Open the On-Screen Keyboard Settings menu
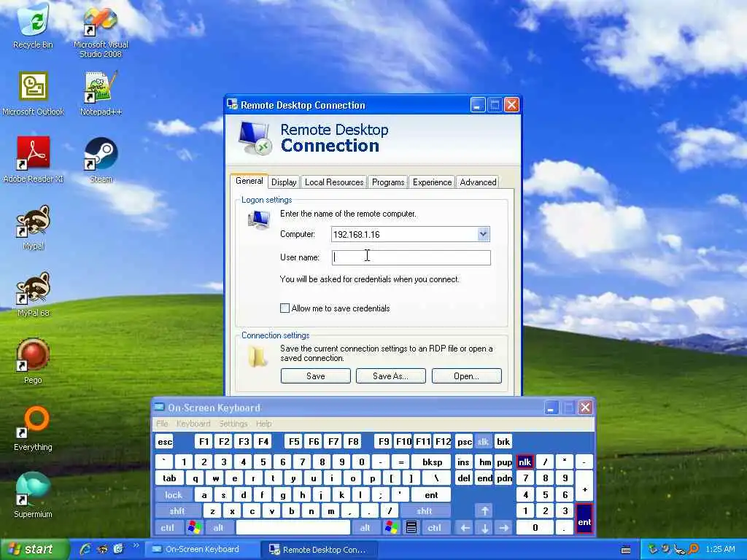The image size is (747, 560). [x=233, y=424]
